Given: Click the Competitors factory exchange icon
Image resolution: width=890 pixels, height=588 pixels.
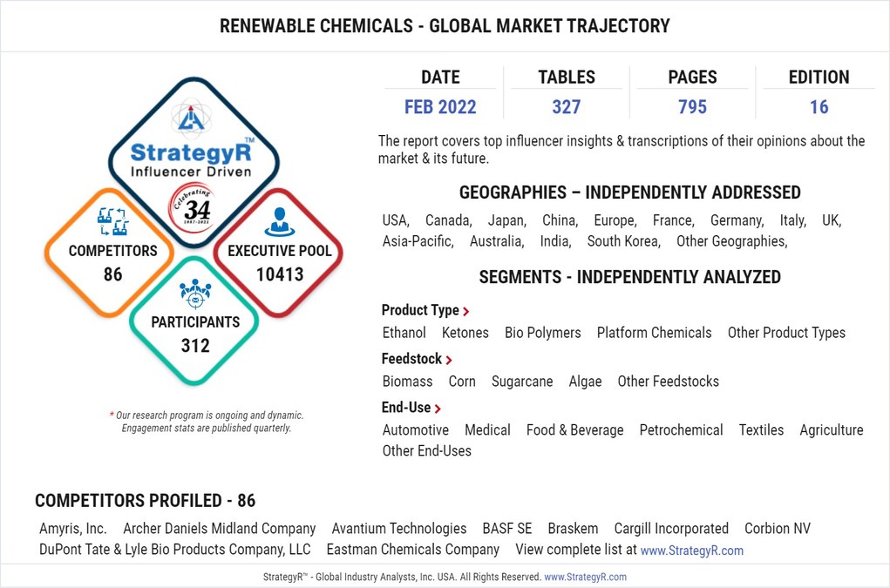Looking at the screenshot, I should [112, 221].
